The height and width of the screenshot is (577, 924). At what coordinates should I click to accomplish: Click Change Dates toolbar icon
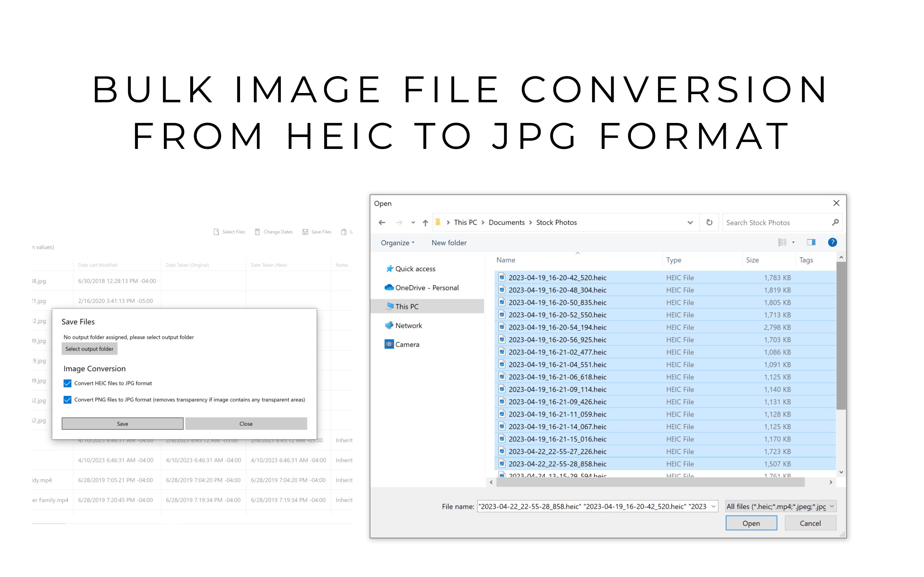click(x=258, y=232)
